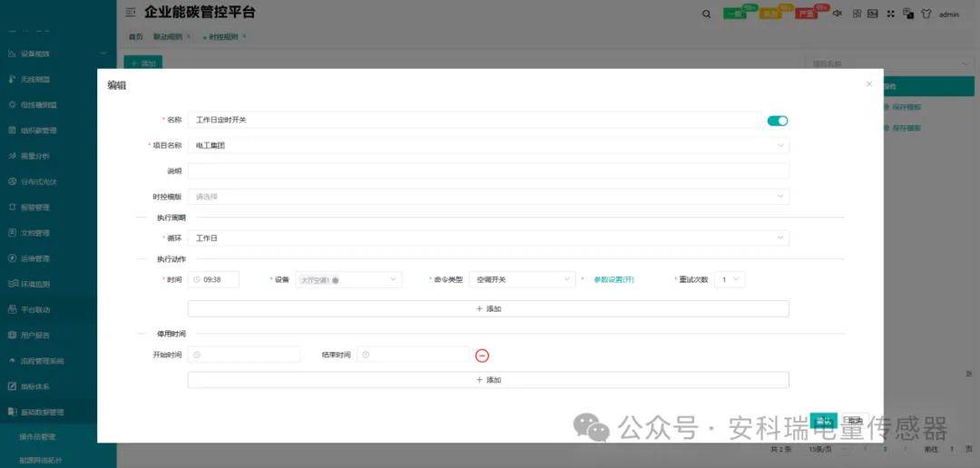The height and width of the screenshot is (468, 980).
Task: Remove the 大厅空调 device tag
Action: click(x=336, y=280)
